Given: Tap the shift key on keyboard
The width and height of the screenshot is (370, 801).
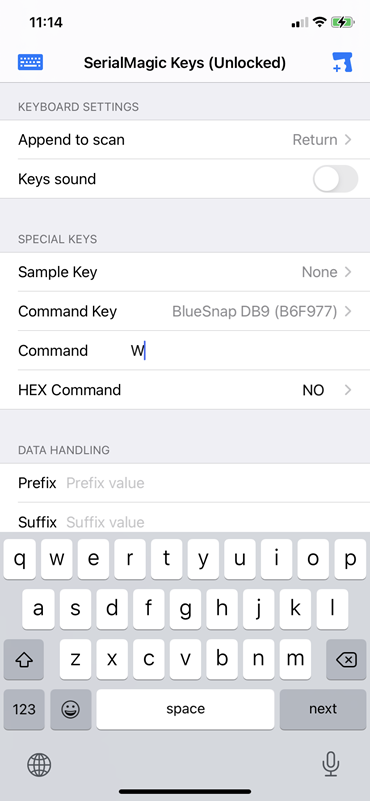Looking at the screenshot, I should (x=24, y=659).
